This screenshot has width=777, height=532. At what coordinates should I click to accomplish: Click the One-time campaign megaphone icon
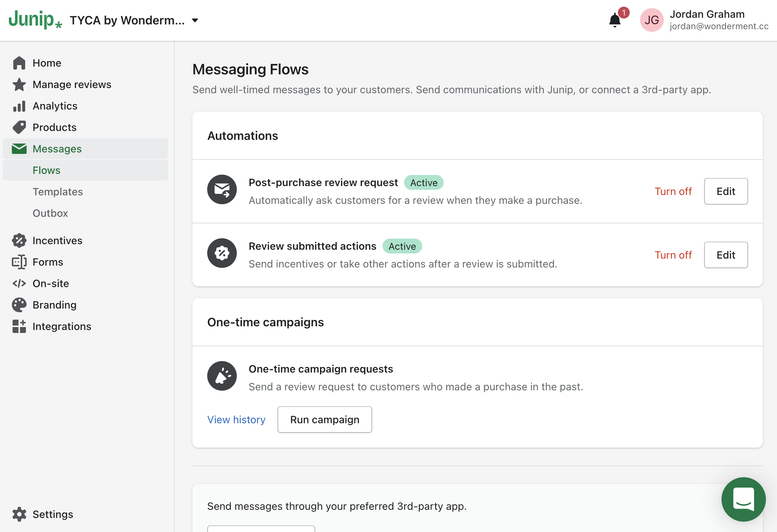tap(222, 376)
